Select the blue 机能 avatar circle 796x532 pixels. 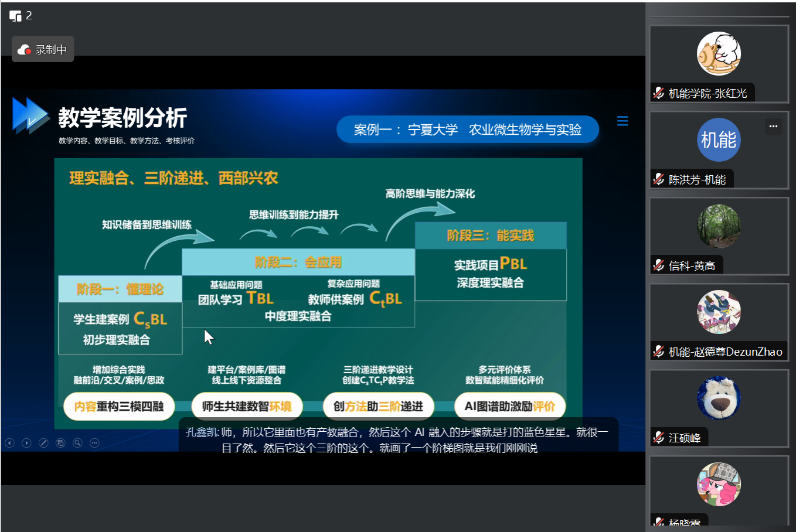pyautogui.click(x=719, y=140)
